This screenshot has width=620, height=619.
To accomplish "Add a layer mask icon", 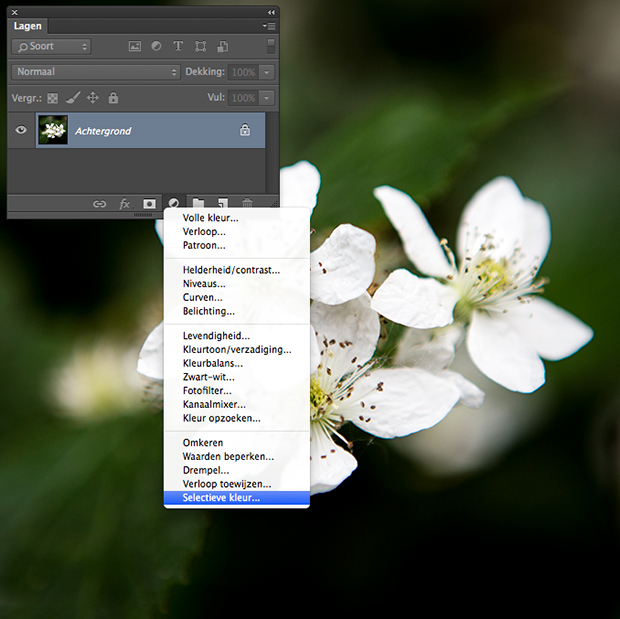I will point(149,204).
